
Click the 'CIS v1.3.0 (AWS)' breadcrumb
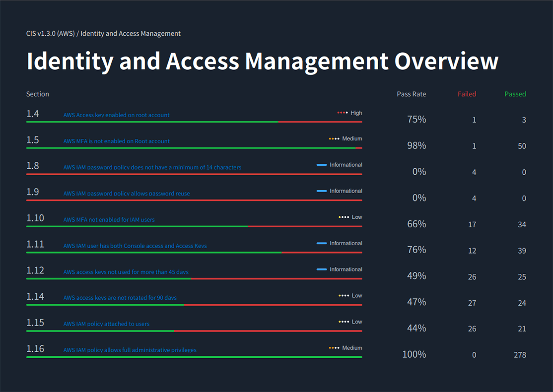51,33
